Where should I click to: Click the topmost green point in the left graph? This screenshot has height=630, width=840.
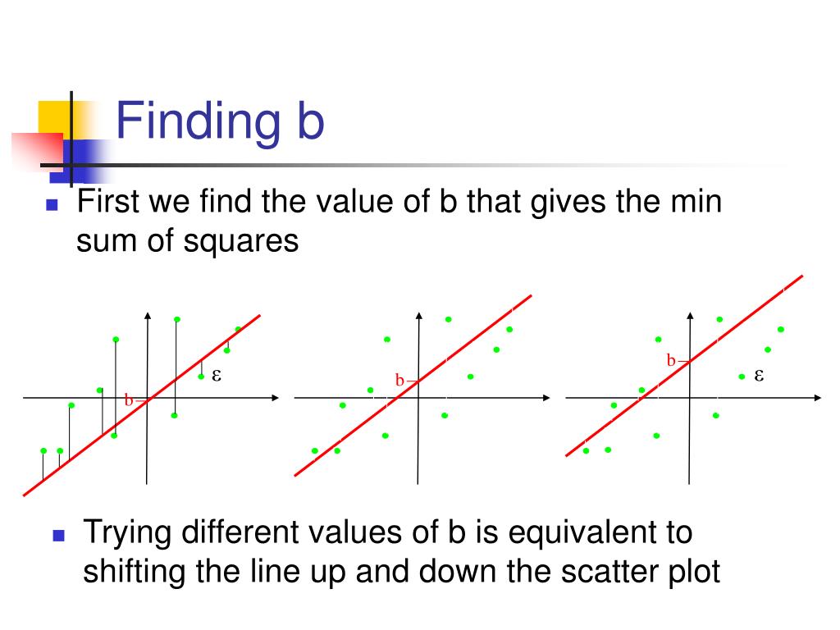(x=177, y=319)
